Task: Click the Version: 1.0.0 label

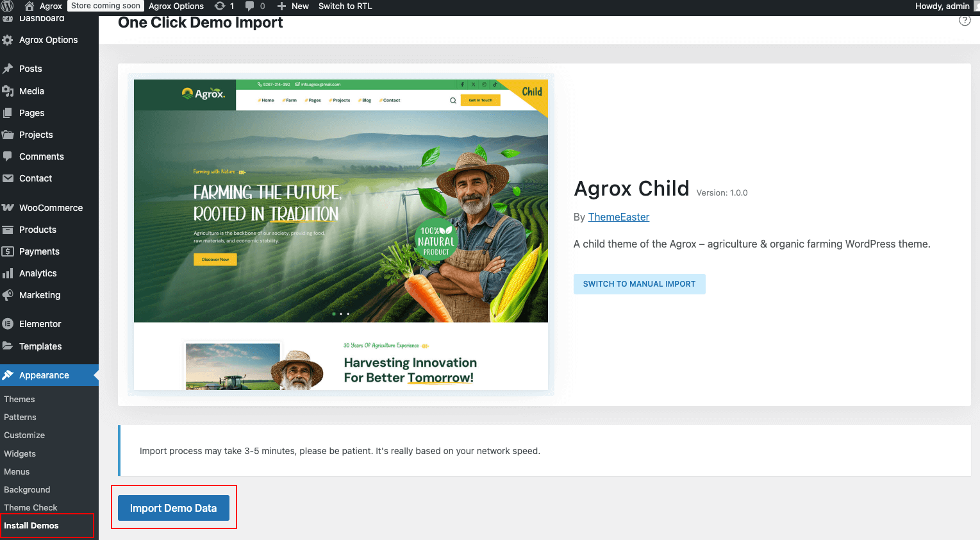Action: (722, 192)
